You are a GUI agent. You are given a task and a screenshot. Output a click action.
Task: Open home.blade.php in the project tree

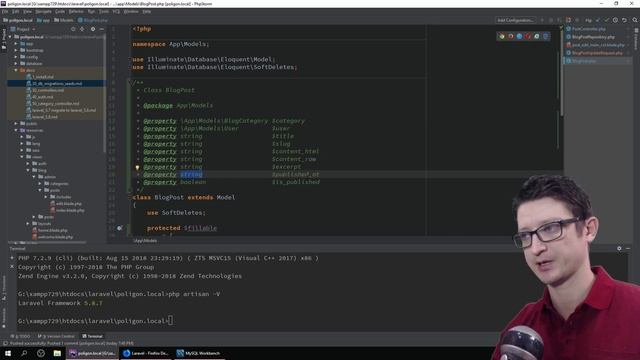point(50,230)
